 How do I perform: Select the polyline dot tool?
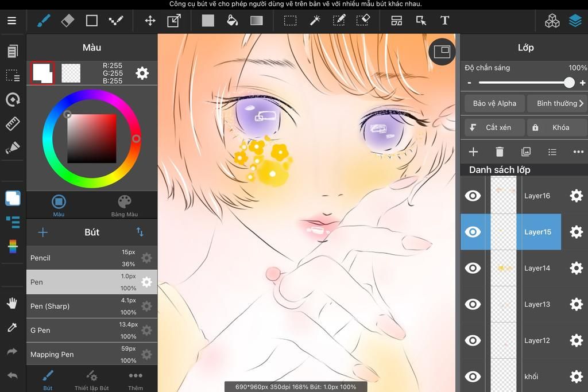[x=116, y=21]
